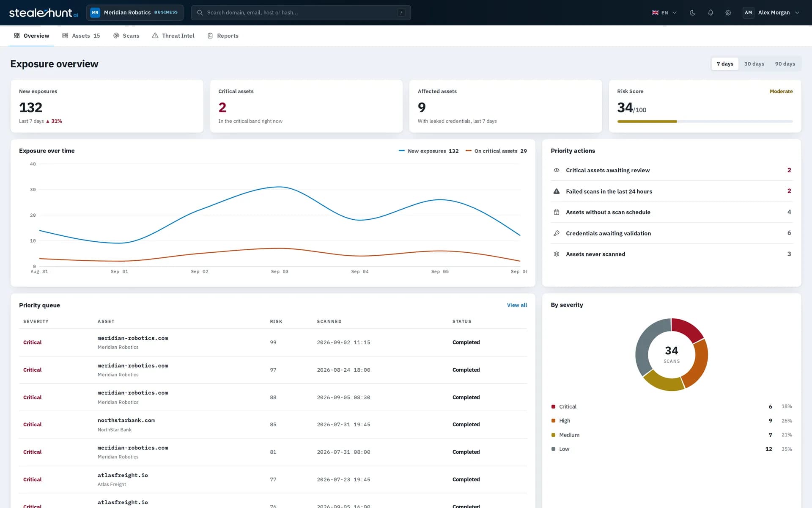Click the Threat Intel warning triangle icon
This screenshot has width=812, height=508.
pyautogui.click(x=155, y=36)
